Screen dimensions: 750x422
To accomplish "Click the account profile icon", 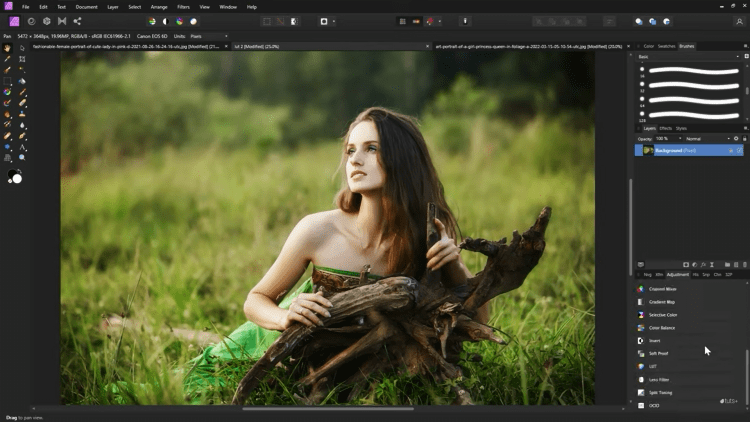I will [737, 21].
